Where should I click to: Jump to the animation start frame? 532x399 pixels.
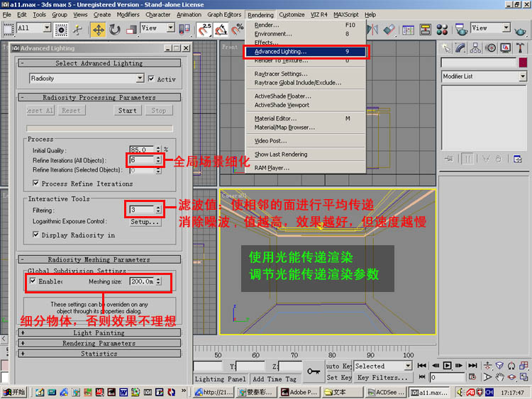421,366
